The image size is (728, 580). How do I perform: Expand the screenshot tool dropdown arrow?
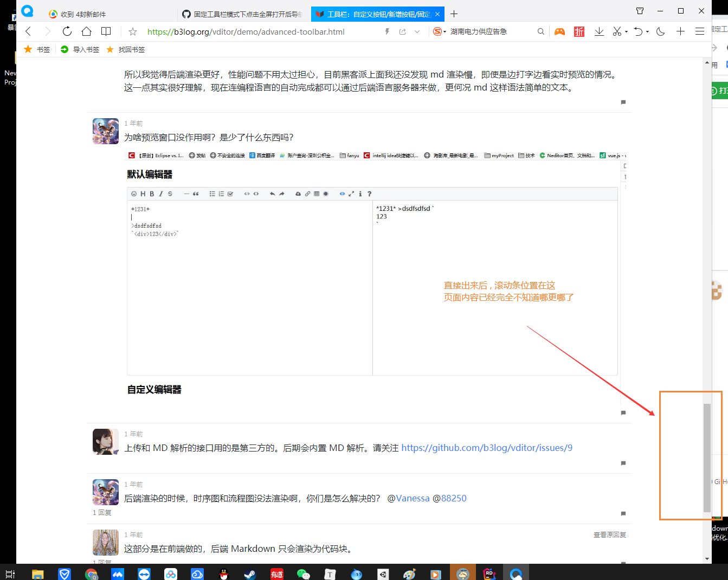(626, 31)
